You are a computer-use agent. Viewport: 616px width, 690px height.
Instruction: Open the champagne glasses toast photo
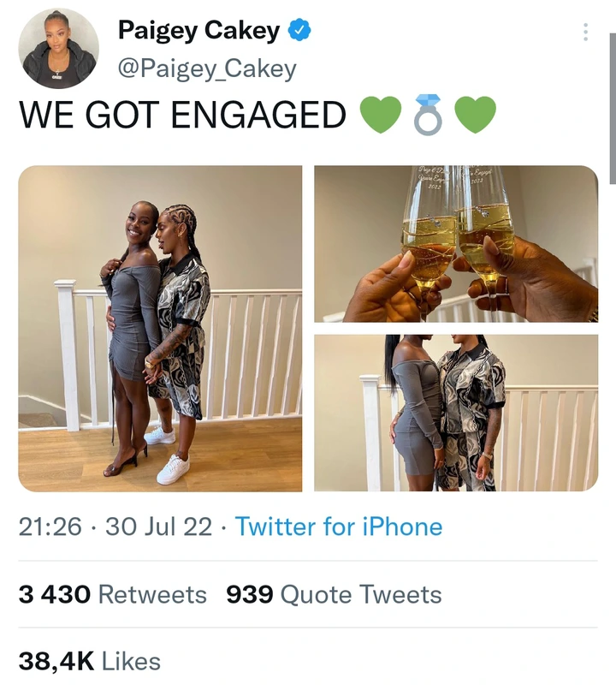(456, 244)
